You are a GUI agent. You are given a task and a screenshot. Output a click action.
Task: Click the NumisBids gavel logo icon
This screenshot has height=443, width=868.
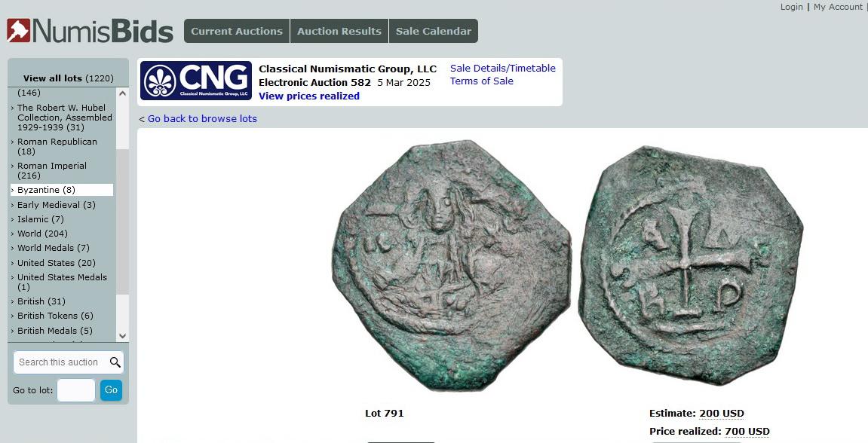point(18,30)
